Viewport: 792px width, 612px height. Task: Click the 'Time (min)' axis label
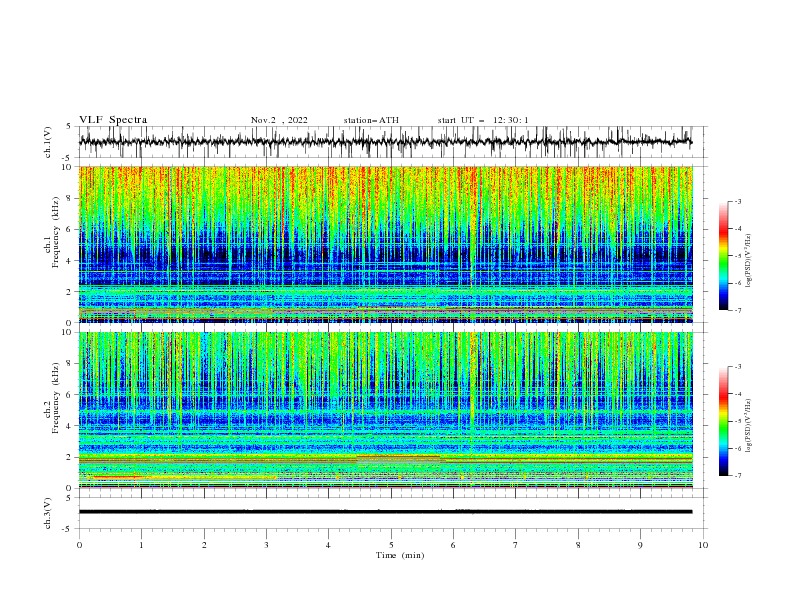[x=400, y=555]
